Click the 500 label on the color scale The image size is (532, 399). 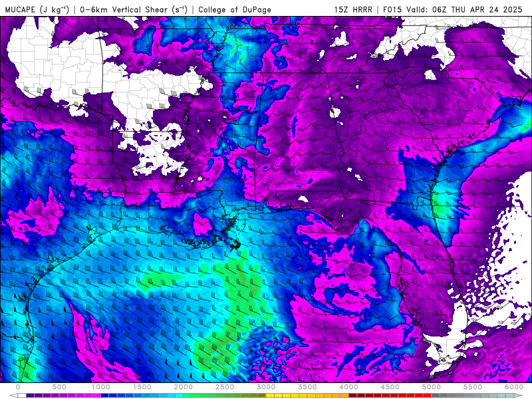click(x=59, y=387)
